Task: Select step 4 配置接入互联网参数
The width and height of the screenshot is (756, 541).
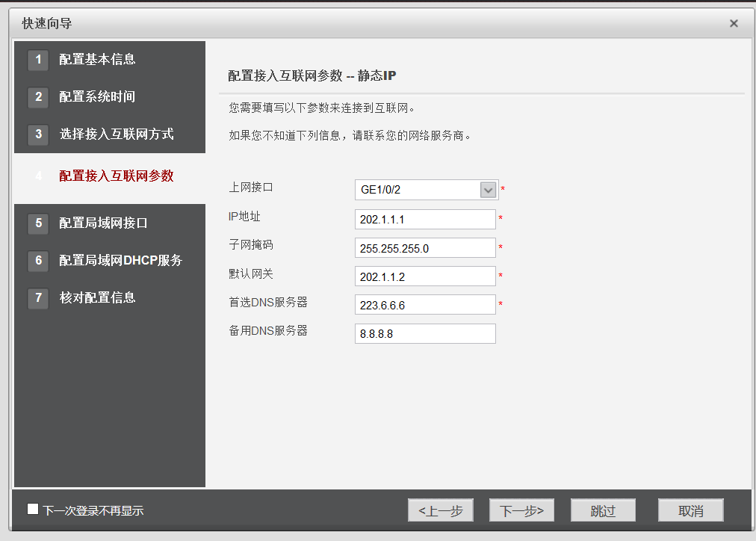Action: [117, 176]
